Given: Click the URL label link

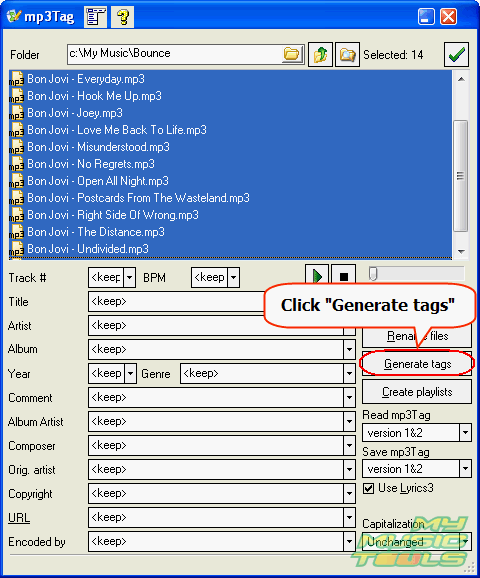Looking at the screenshot, I should pyautogui.click(x=19, y=518).
